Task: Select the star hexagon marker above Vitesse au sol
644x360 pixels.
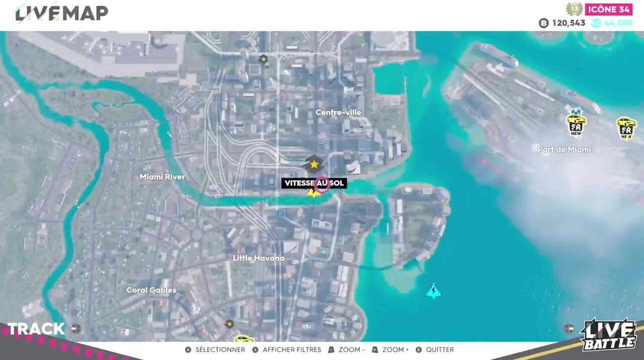Action: pyautogui.click(x=314, y=164)
